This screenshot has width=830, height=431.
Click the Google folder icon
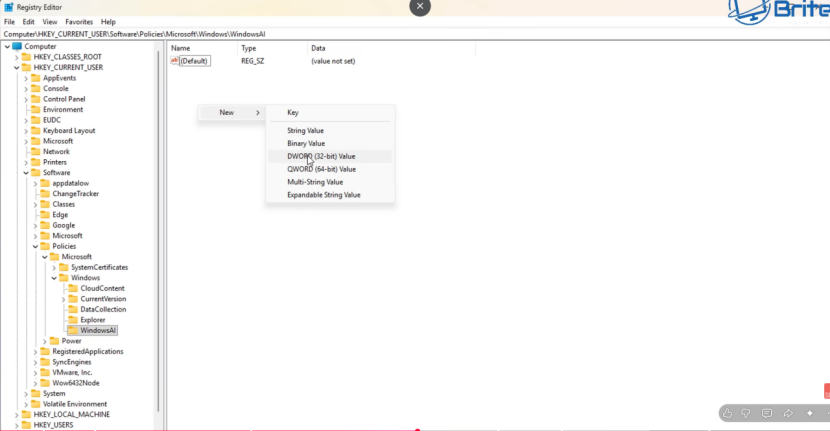tap(45, 225)
